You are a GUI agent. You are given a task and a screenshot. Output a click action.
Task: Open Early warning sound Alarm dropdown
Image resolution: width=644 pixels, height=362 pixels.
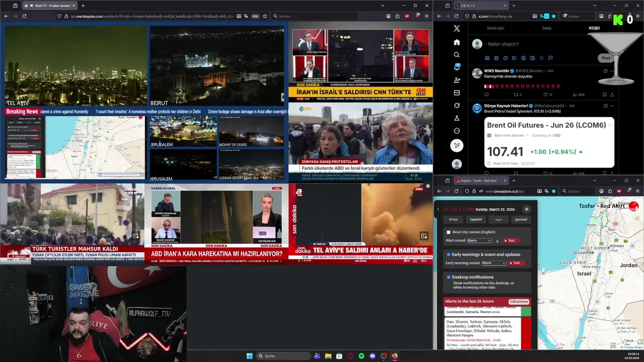point(494,263)
